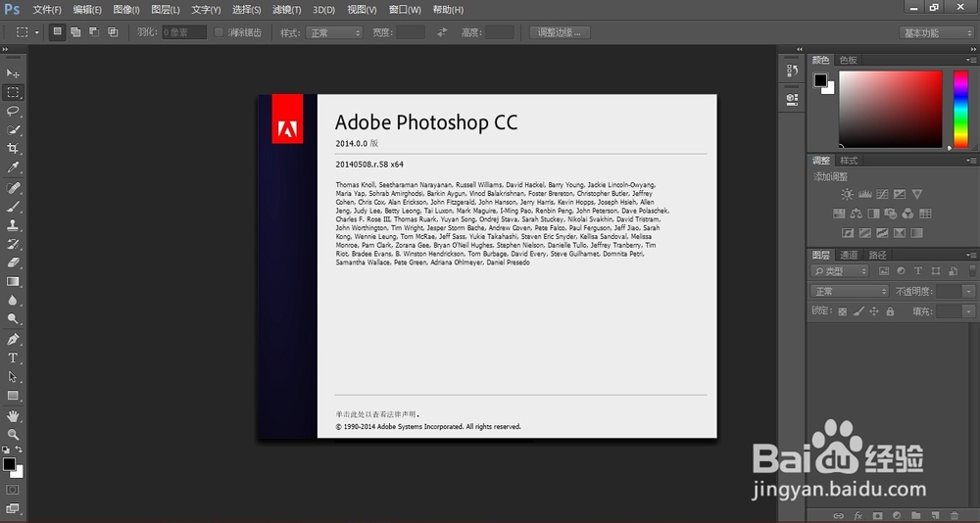Toggle lock transparent pixels
980x523 pixels.
coord(843,311)
